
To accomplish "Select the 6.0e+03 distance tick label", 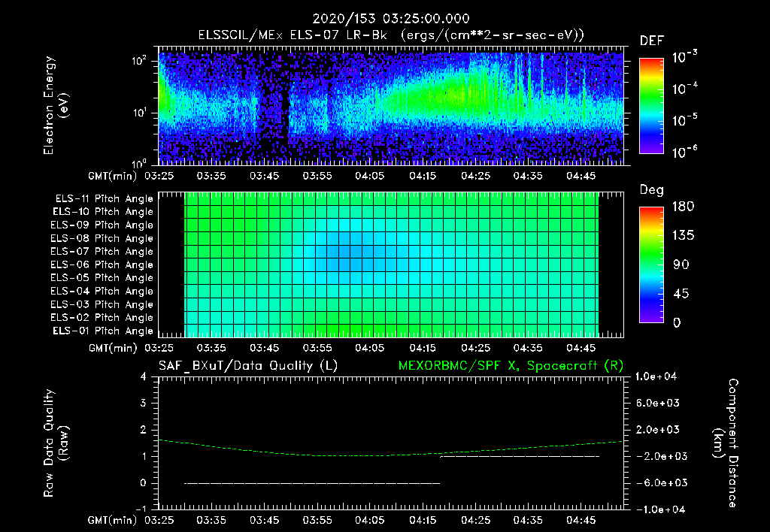I will point(657,403).
